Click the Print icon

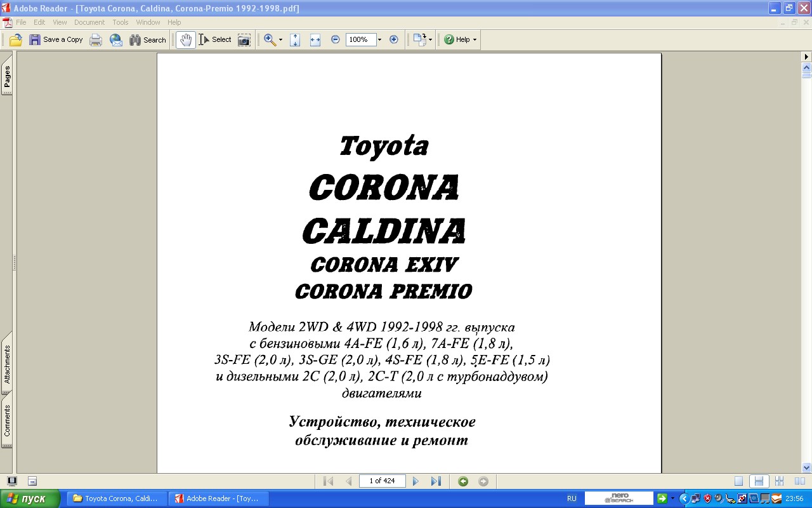tap(96, 40)
